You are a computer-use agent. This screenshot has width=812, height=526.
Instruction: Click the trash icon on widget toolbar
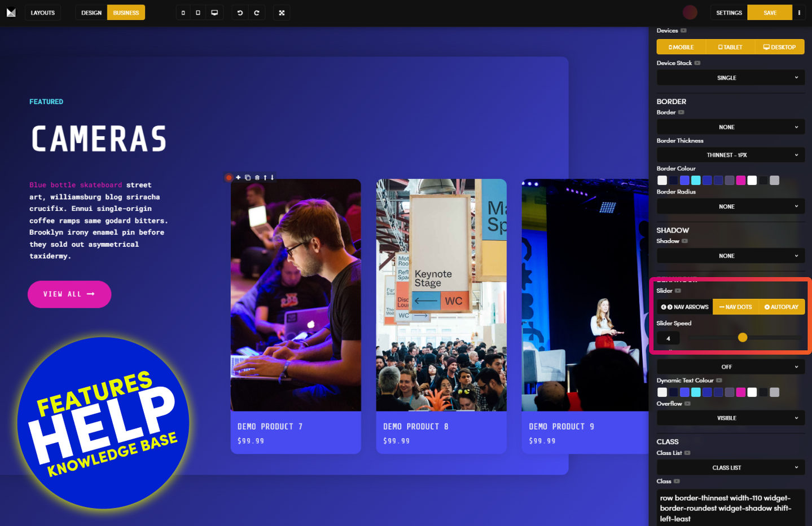[257, 178]
